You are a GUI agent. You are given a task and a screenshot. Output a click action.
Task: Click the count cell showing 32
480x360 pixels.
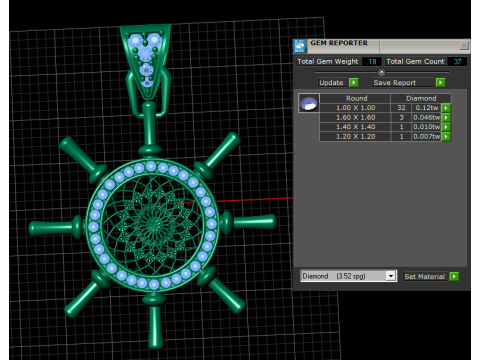click(x=401, y=108)
